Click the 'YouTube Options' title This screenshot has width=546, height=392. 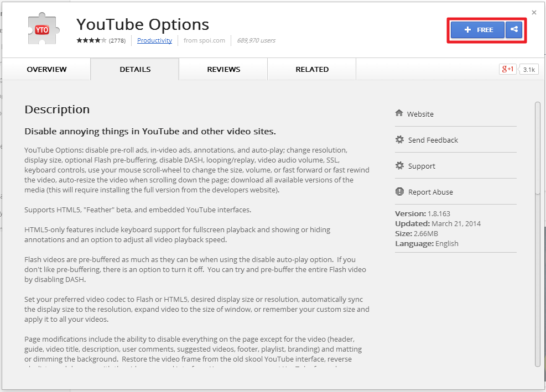click(x=143, y=25)
